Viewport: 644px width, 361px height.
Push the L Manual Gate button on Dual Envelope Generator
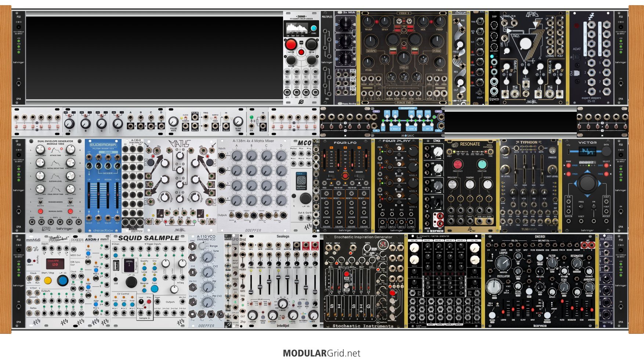point(40,211)
